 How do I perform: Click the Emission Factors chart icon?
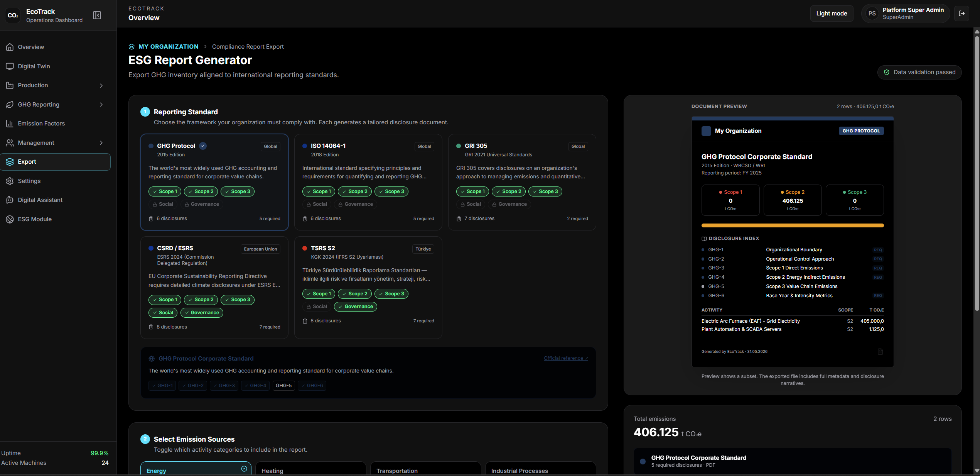coord(10,124)
